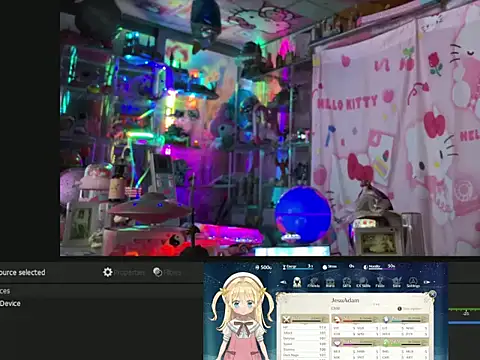Click the info icon below the character name

point(399,309)
